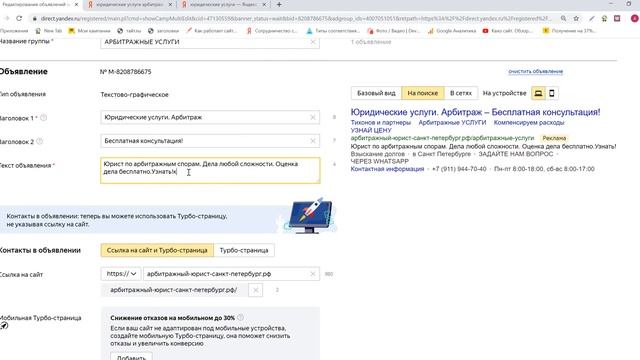Open the 'Фото / Видео' bookmark

click(x=393, y=31)
